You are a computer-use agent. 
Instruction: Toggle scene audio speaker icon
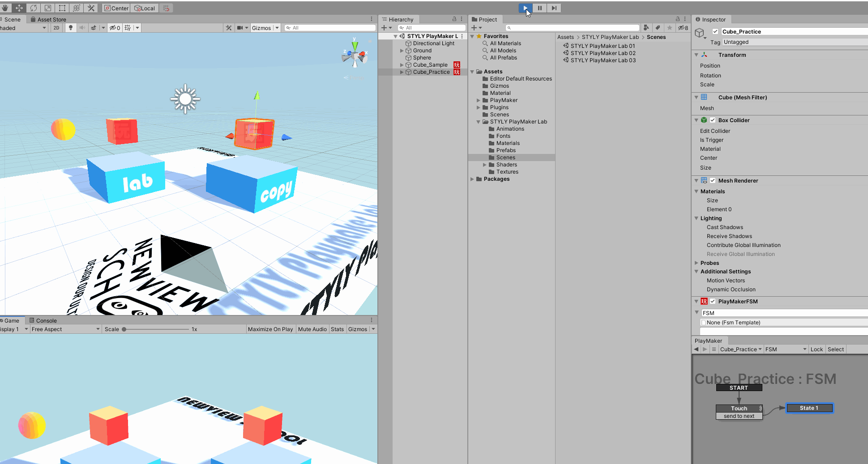[x=82, y=28]
